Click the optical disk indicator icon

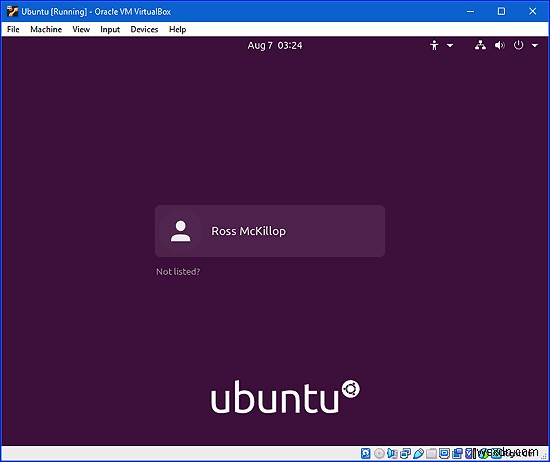[379, 454]
